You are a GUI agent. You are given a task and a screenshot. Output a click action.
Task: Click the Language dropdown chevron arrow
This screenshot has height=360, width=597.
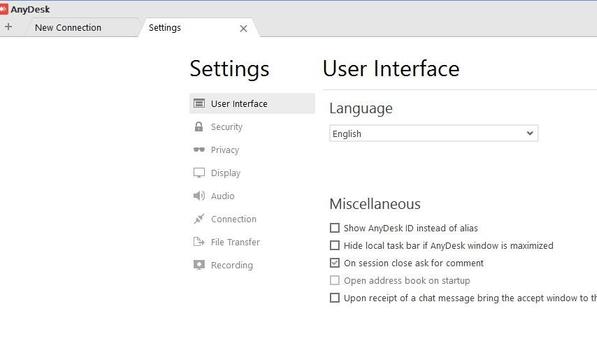pyautogui.click(x=530, y=133)
